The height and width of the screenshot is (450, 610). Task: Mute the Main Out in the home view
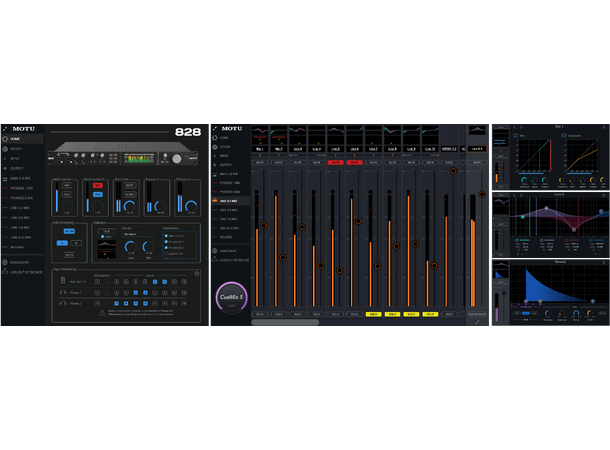click(x=130, y=186)
